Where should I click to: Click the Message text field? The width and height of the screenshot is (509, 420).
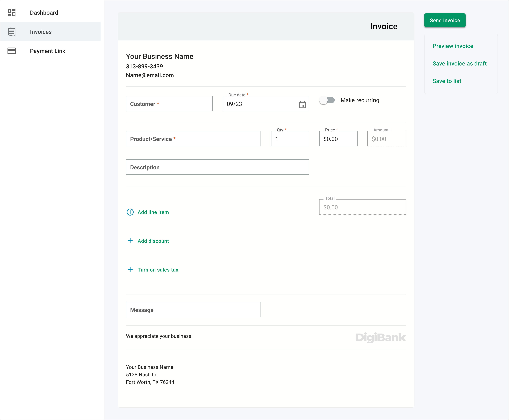193,310
